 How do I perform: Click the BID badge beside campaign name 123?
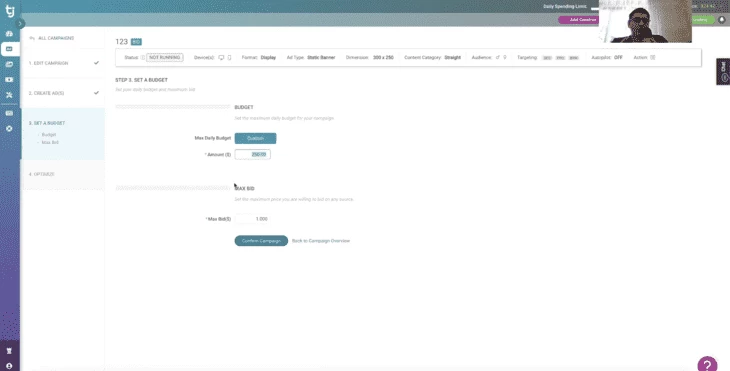coord(136,42)
